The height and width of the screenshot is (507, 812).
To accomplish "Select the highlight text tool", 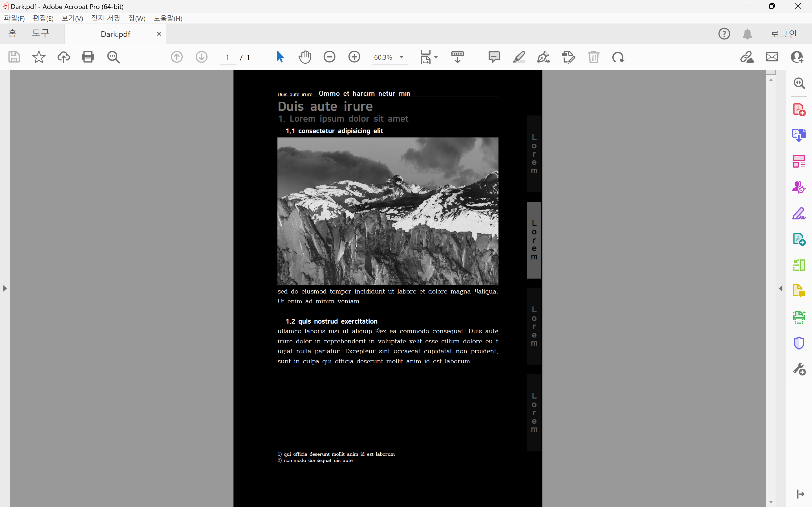I will tap(519, 57).
